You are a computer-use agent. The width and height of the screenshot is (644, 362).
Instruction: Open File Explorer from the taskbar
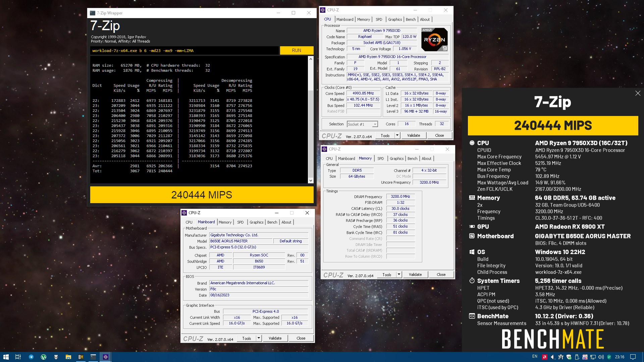[x=68, y=357]
